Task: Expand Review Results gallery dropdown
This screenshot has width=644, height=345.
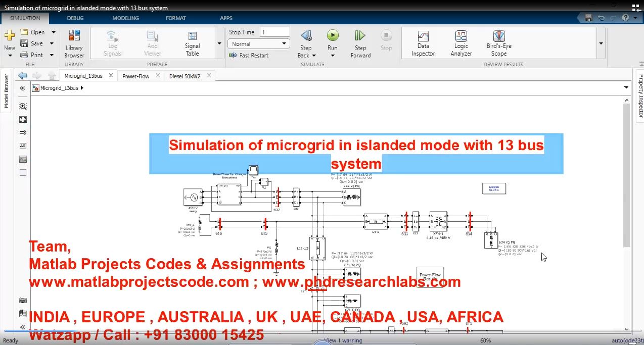Action: click(601, 43)
